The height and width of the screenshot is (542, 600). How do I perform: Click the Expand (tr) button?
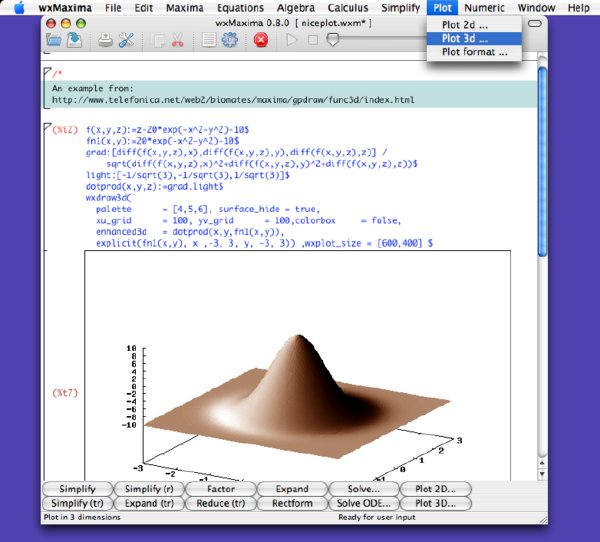coord(149,503)
